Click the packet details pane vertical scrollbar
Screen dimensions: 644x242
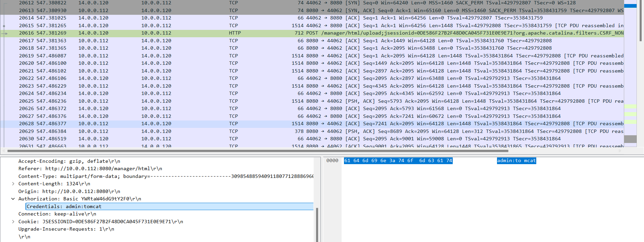coord(317,224)
